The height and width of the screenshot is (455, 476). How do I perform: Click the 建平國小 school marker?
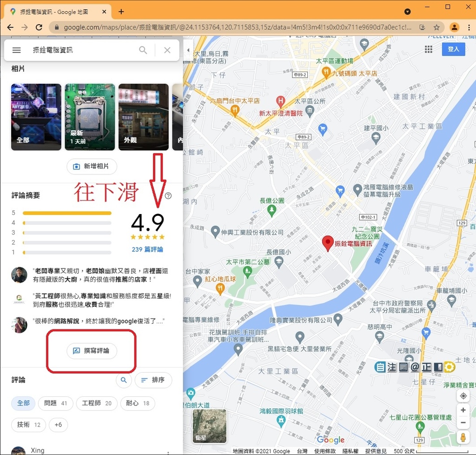(x=376, y=138)
